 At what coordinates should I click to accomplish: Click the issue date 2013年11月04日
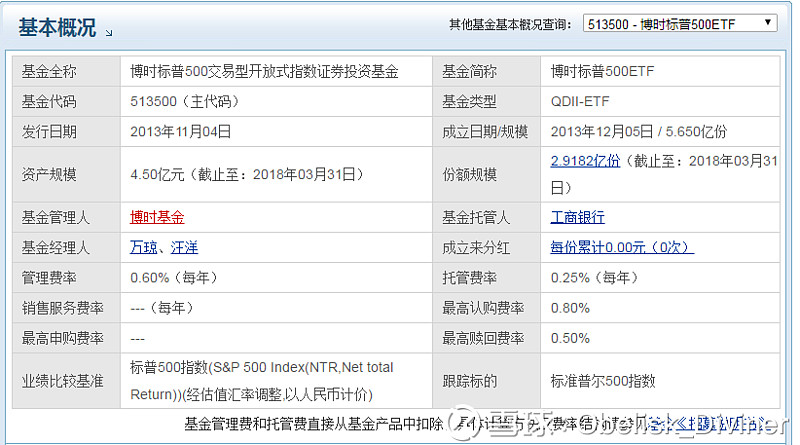point(181,132)
